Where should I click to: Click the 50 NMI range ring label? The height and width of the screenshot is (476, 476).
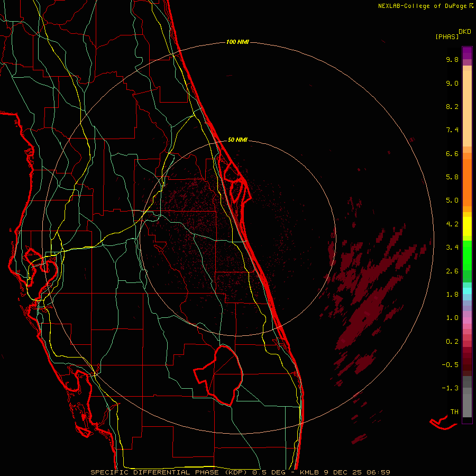(x=237, y=140)
